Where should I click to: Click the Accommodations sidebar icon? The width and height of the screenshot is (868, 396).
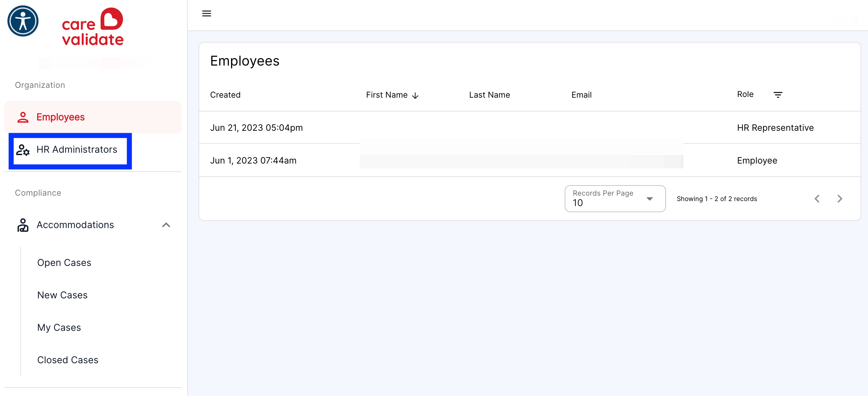tap(23, 225)
